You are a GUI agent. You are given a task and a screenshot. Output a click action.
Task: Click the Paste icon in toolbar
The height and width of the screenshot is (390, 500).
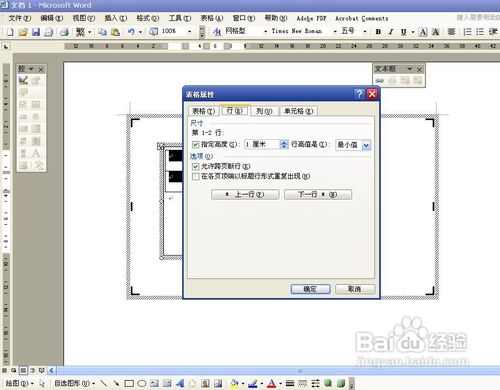pos(115,32)
